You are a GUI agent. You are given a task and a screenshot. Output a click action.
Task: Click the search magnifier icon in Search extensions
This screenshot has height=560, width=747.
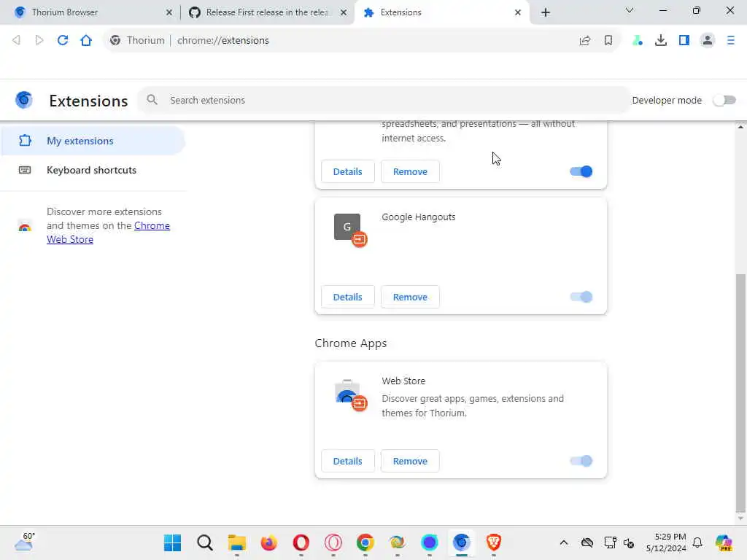click(152, 99)
